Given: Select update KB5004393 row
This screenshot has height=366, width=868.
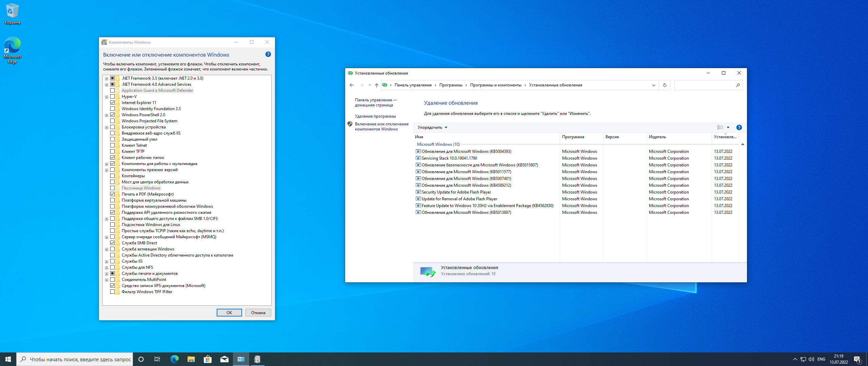Looking at the screenshot, I should 576,151.
